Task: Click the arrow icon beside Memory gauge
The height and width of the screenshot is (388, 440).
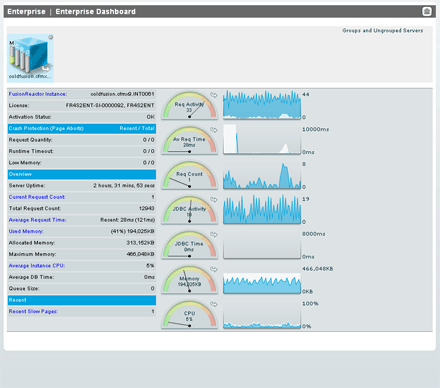Action: click(x=214, y=269)
